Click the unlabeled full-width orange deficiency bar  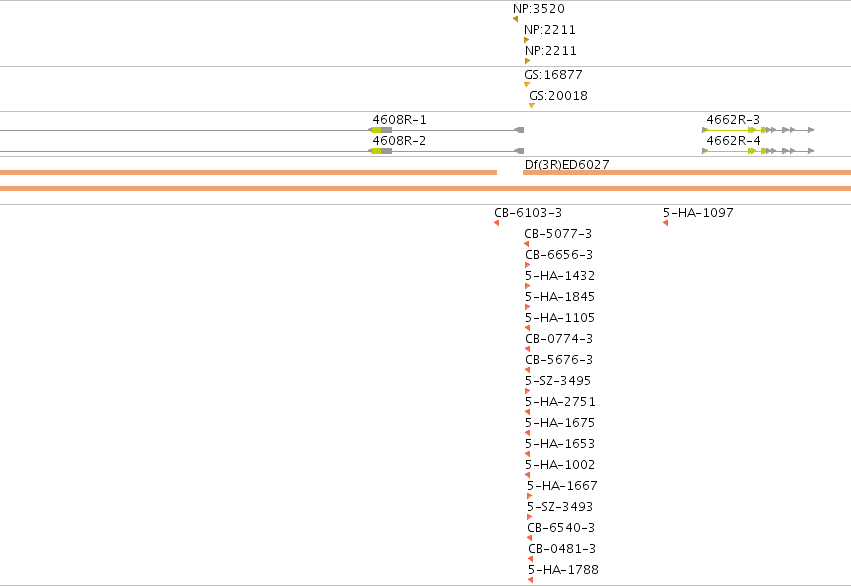click(426, 188)
